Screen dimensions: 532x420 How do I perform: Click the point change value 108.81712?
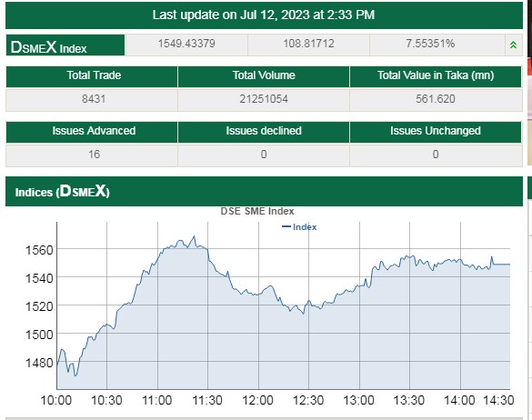tap(309, 44)
